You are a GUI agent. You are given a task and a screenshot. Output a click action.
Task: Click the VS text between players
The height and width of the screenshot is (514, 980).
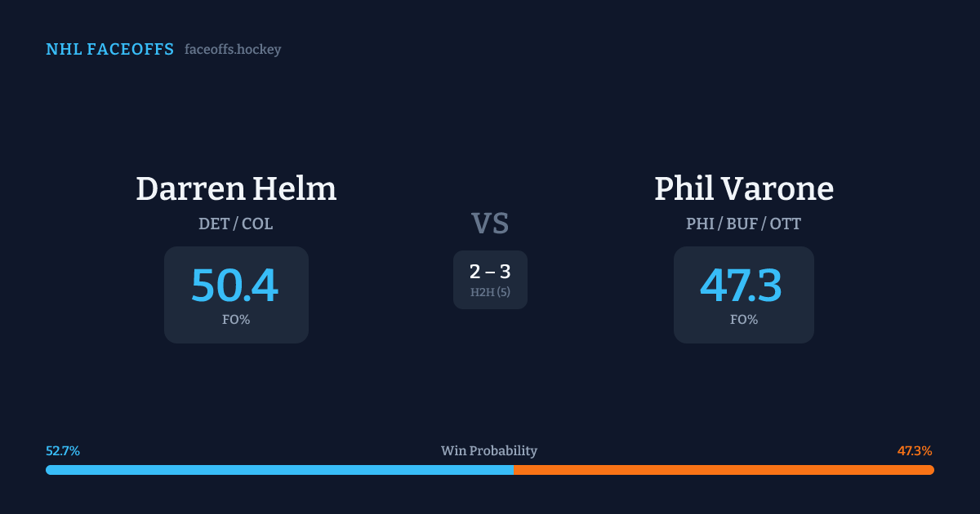pos(490,224)
